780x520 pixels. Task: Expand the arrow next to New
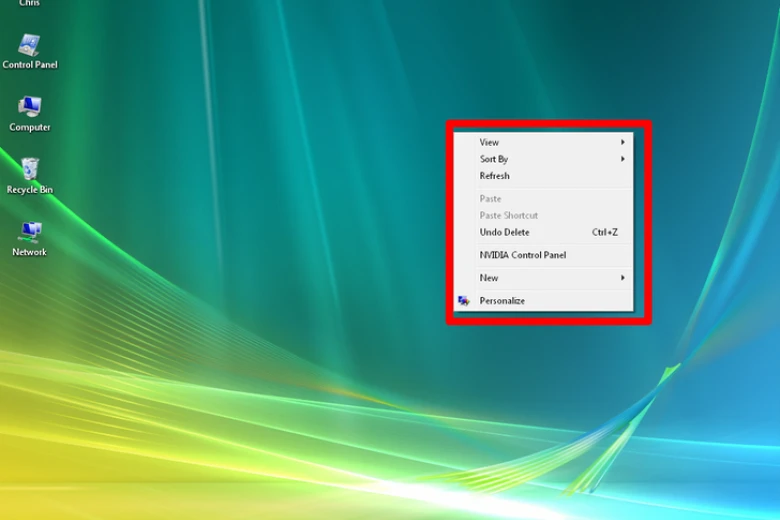[x=622, y=278]
